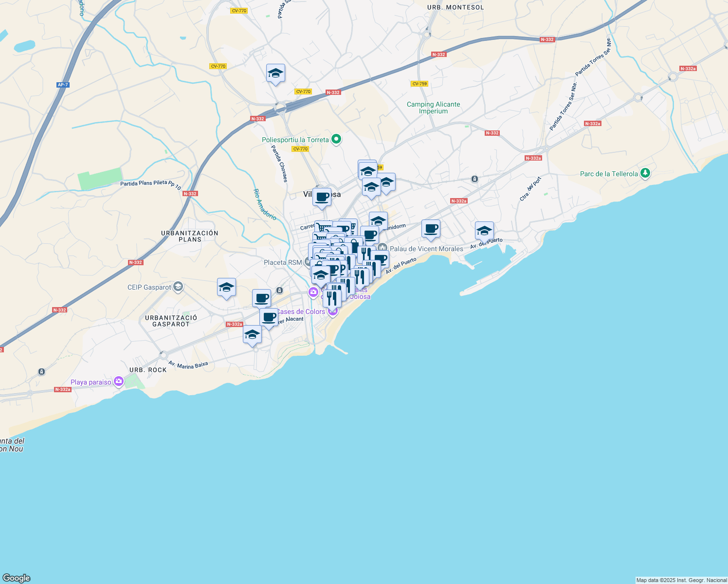The image size is (728, 584).
Task: Click the school marker near Urbanització Gasparot
Action: click(x=252, y=335)
